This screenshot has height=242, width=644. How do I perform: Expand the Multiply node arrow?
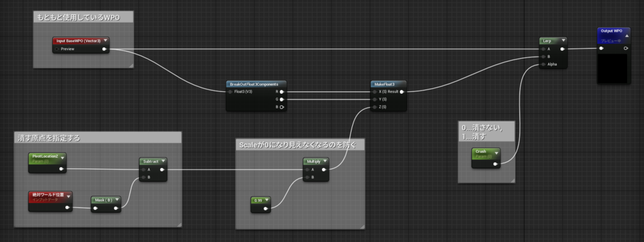point(325,161)
